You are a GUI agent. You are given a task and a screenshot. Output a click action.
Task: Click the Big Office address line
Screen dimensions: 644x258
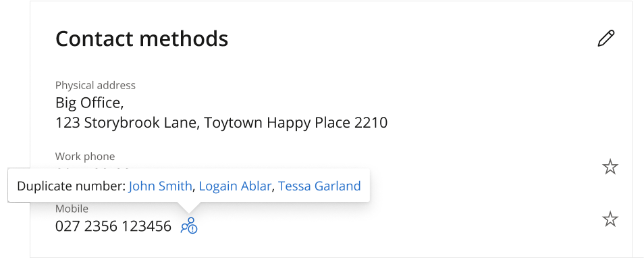click(x=90, y=103)
